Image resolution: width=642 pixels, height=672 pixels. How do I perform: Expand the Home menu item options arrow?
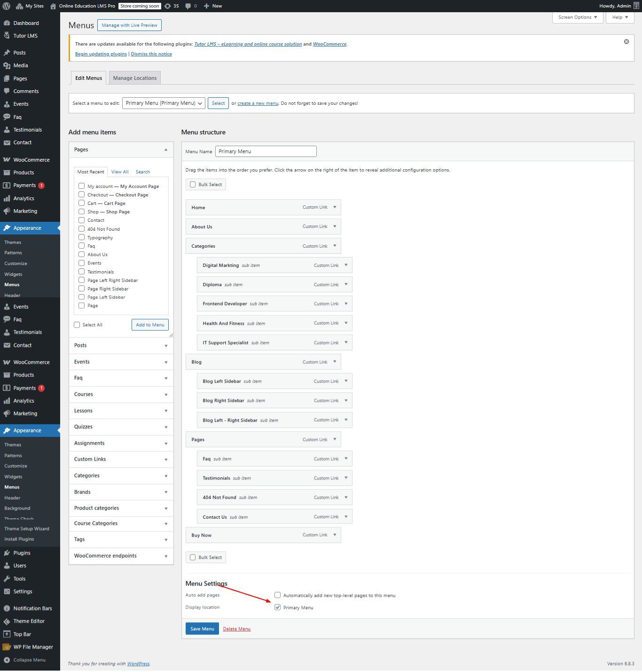pyautogui.click(x=335, y=207)
